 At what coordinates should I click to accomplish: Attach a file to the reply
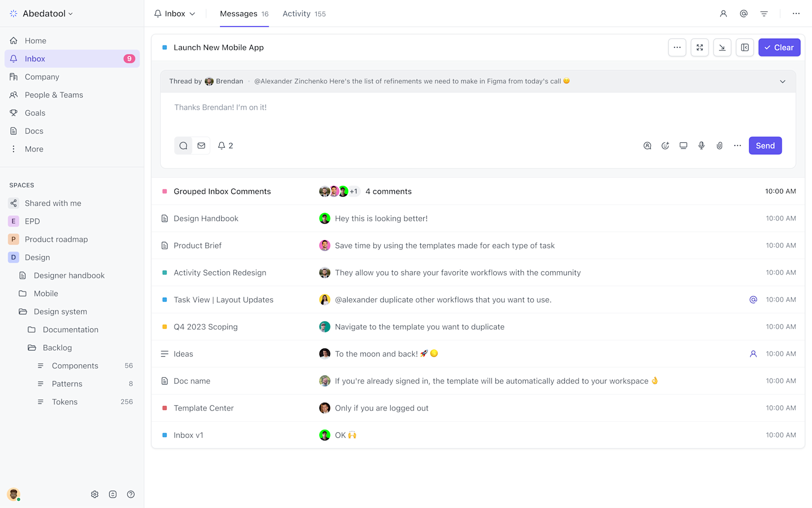coord(719,145)
